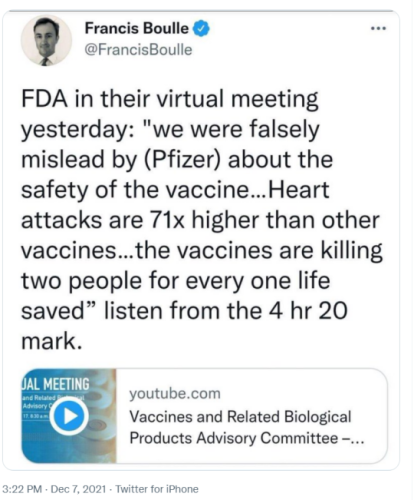The height and width of the screenshot is (500, 414).
Task: Visit the Francis Boulle display name link
Action: 137,28
